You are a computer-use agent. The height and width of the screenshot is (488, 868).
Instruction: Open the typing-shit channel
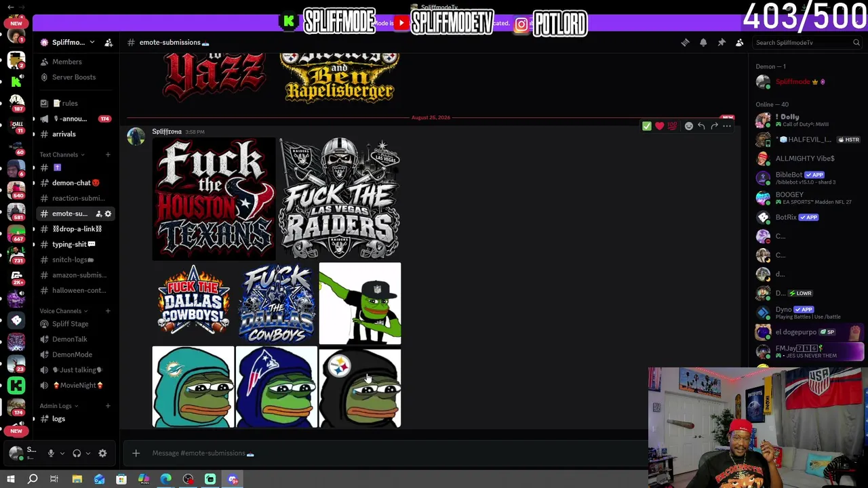[75, 245]
